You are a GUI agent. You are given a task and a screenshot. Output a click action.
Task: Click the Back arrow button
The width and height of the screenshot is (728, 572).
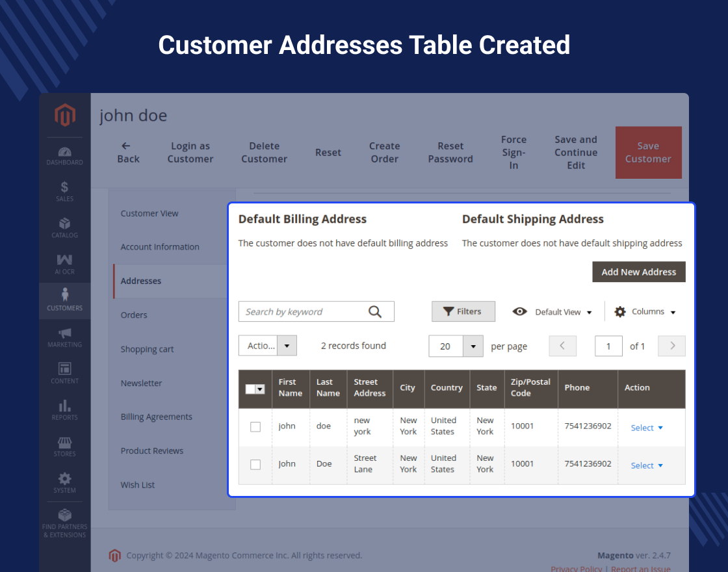coord(128,152)
